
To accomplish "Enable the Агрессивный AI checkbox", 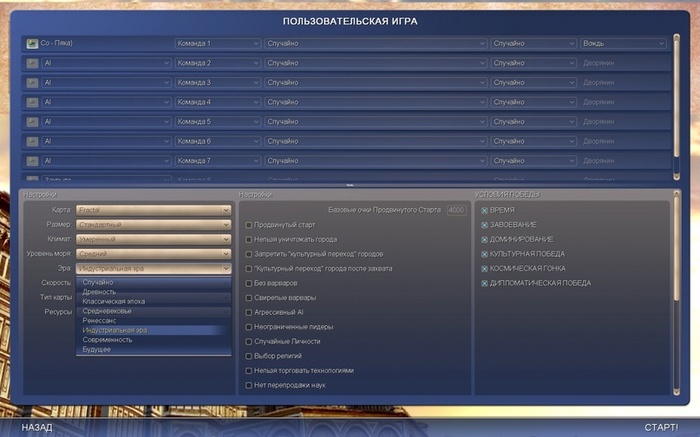I will click(249, 312).
